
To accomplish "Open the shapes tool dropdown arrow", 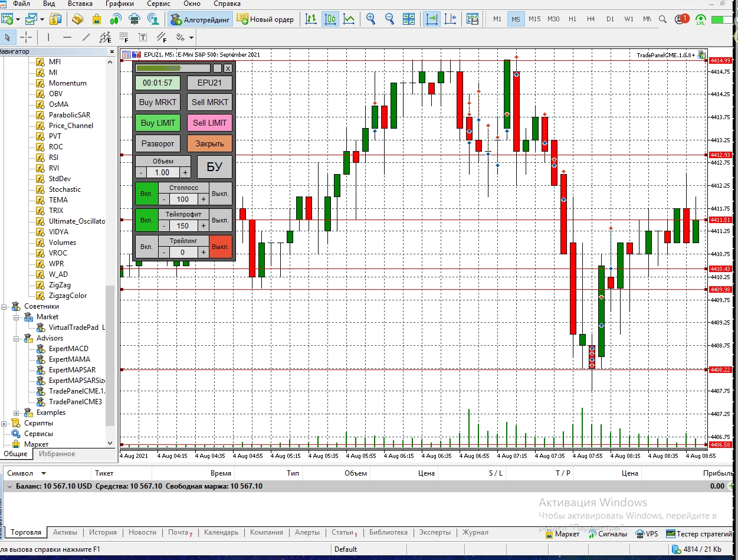I will pyautogui.click(x=192, y=38).
